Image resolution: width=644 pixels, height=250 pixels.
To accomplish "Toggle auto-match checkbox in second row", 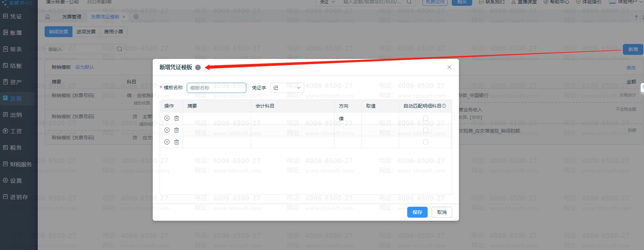I will click(425, 130).
